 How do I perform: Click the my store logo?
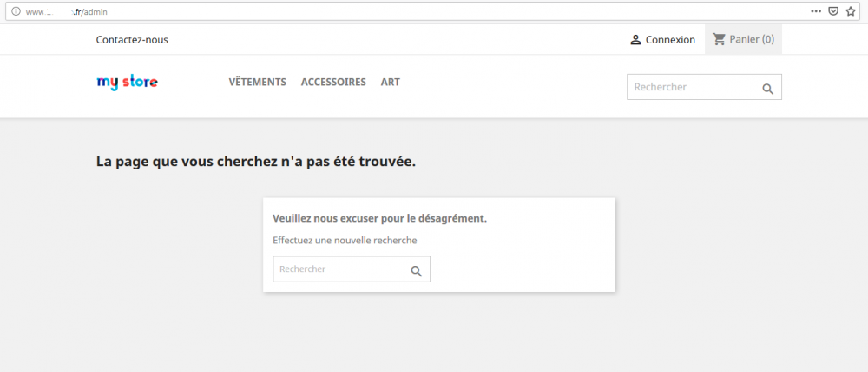pyautogui.click(x=128, y=83)
